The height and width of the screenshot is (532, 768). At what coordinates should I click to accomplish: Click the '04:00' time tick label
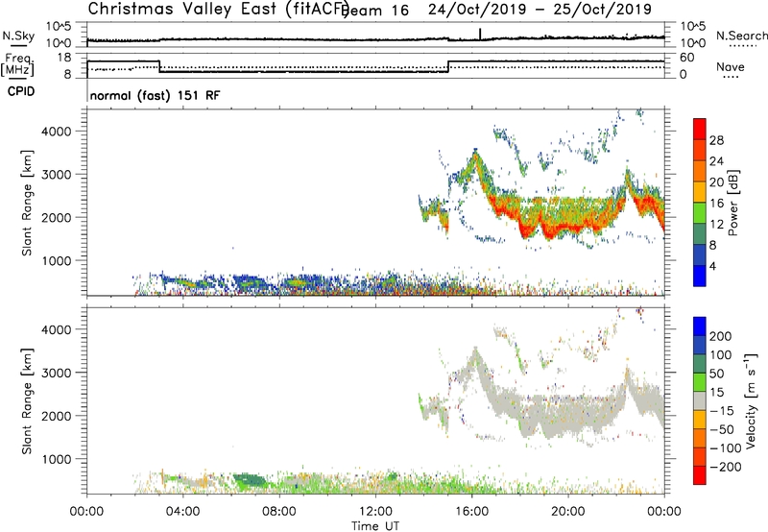click(x=183, y=512)
